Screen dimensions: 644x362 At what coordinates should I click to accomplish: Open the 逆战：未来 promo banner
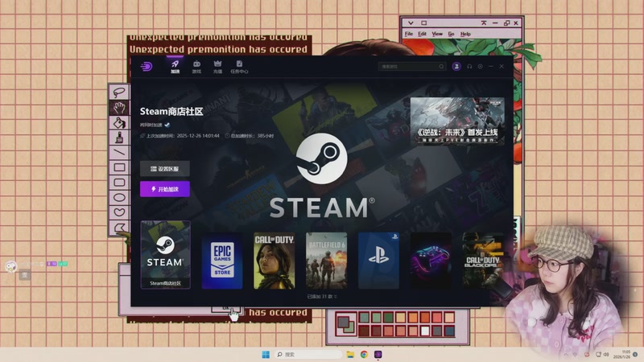click(457, 121)
